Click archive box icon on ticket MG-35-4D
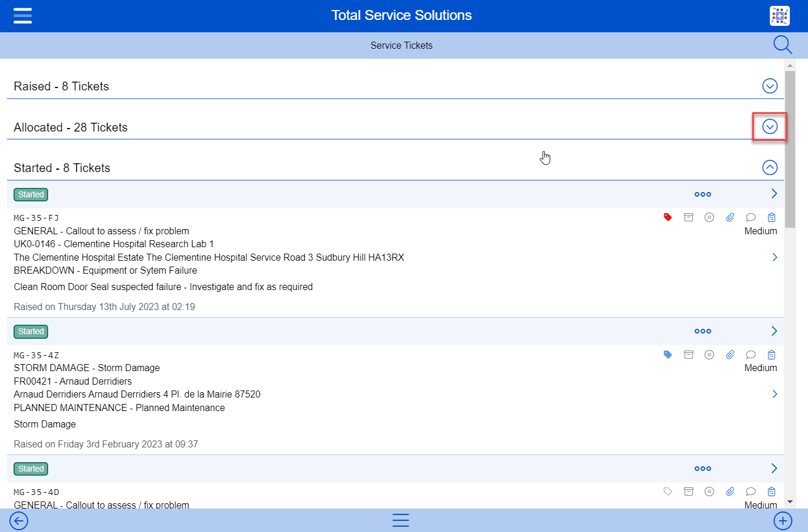808x532 pixels. [689, 491]
